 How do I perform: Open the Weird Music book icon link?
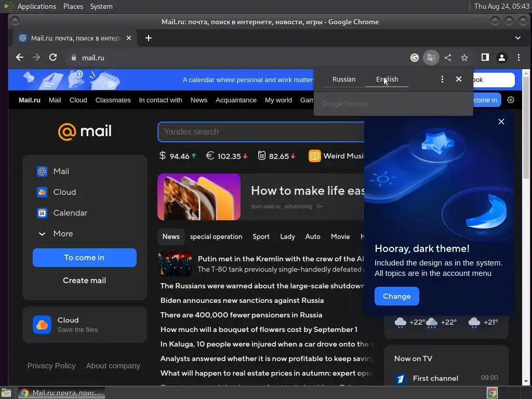tap(314, 156)
